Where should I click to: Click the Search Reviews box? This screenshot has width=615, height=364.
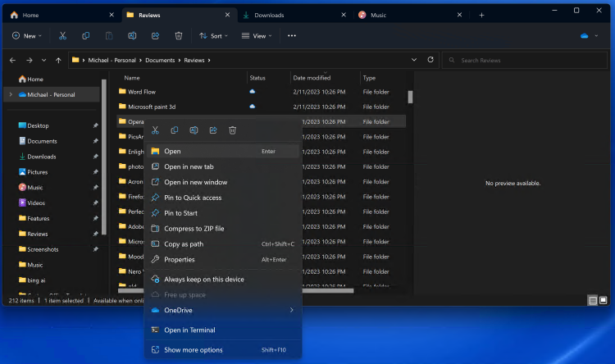(x=523, y=60)
